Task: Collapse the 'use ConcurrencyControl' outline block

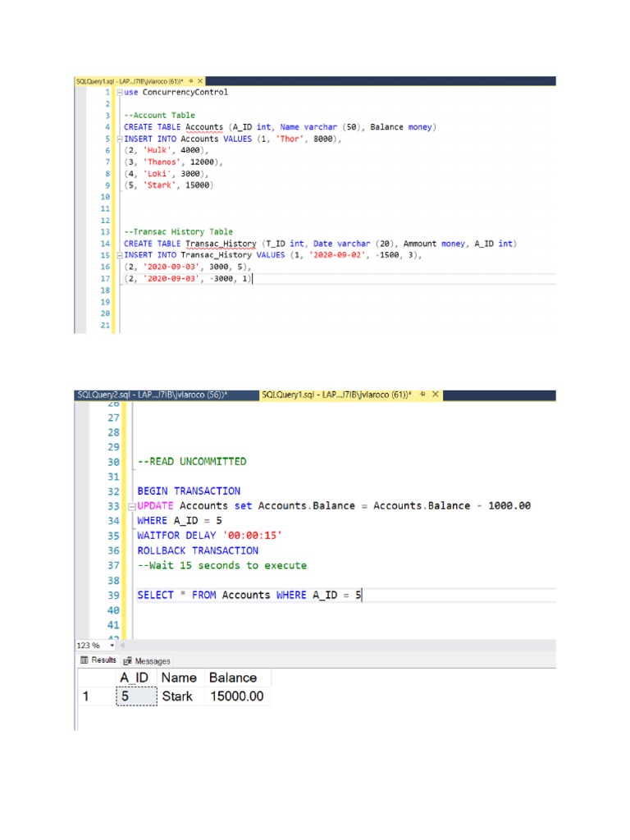Action: pos(120,93)
